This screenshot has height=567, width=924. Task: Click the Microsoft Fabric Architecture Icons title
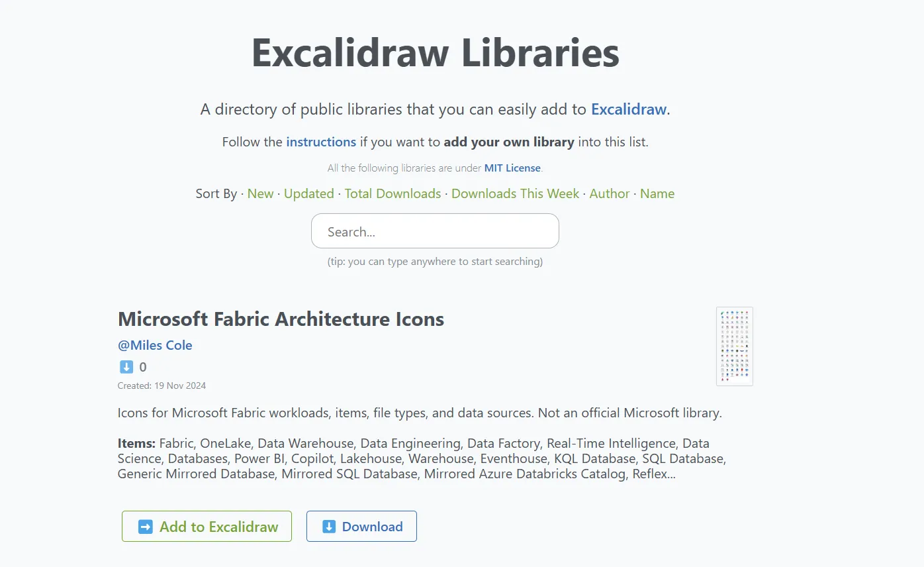click(x=281, y=319)
